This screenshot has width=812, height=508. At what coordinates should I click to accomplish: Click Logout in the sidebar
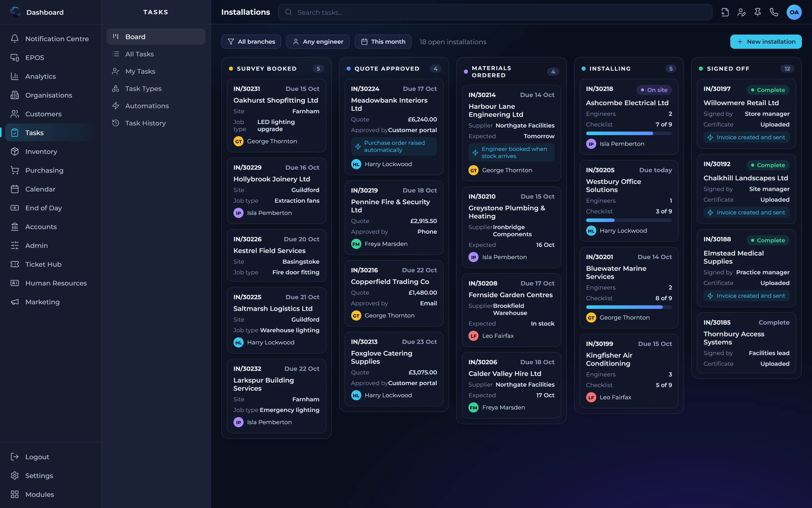coord(50,457)
